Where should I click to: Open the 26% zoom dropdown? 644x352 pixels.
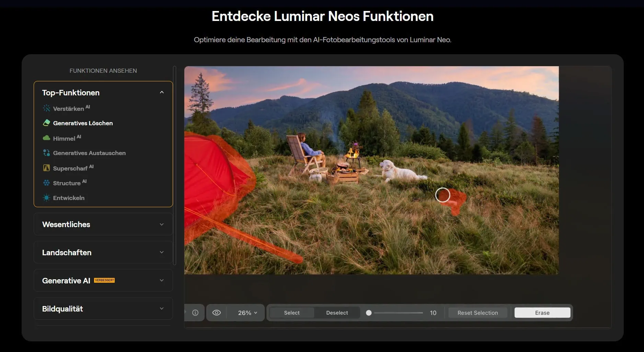pos(248,313)
